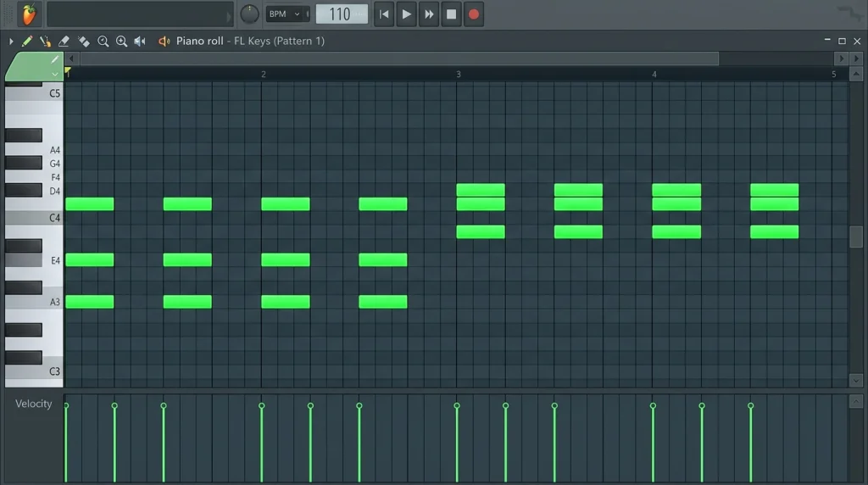Click the 110 tempo value field
868x485 pixels.
pyautogui.click(x=341, y=14)
